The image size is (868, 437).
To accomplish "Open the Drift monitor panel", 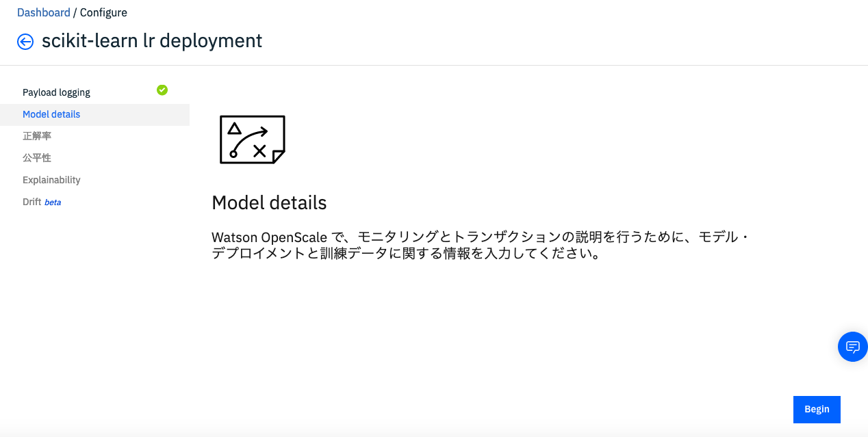I will click(33, 202).
